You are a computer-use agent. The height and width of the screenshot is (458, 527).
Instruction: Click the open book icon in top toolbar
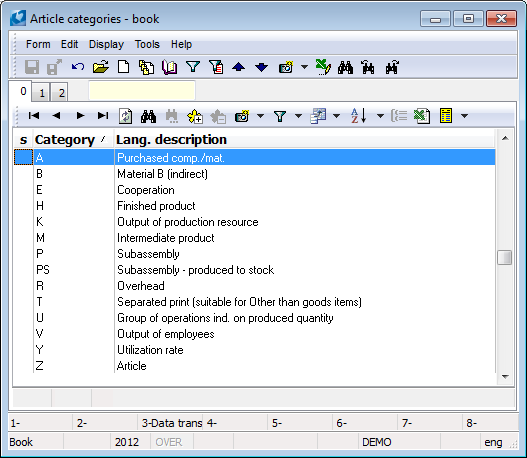[170, 67]
